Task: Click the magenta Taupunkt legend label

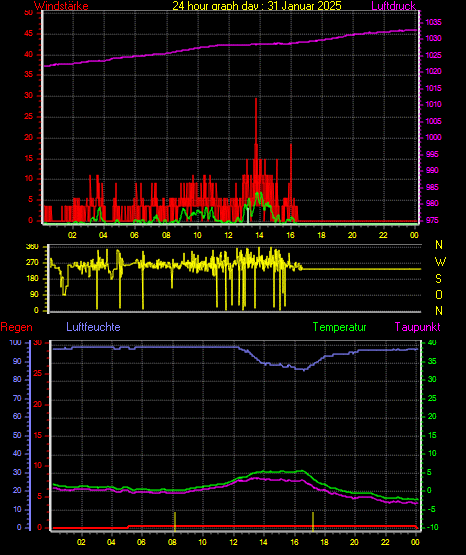Action: [417, 327]
